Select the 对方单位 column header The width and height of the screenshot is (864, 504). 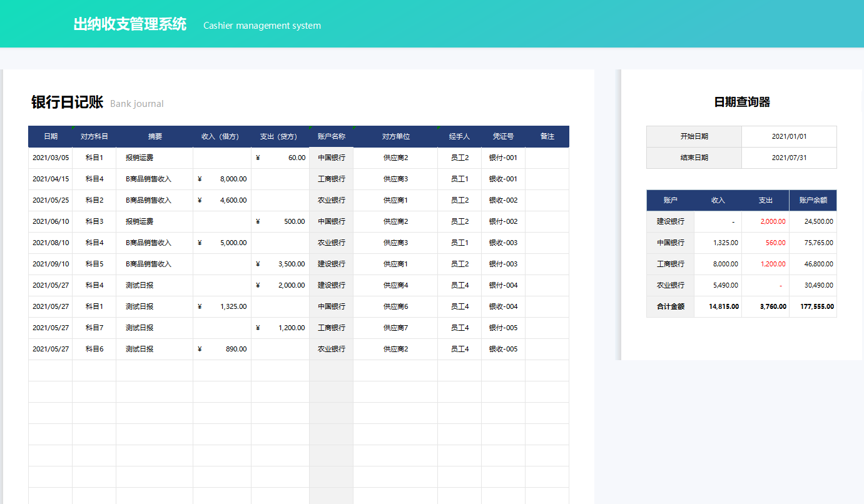[x=395, y=136]
